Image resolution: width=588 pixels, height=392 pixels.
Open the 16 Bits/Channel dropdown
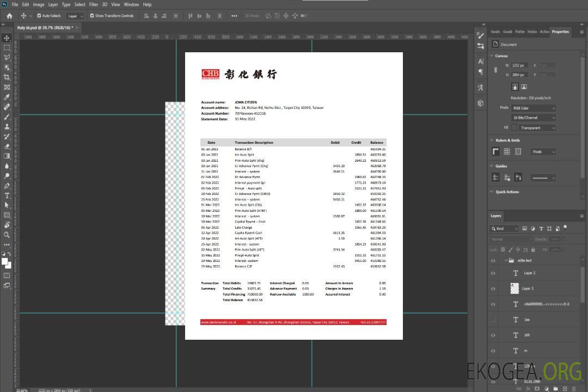pyautogui.click(x=533, y=118)
